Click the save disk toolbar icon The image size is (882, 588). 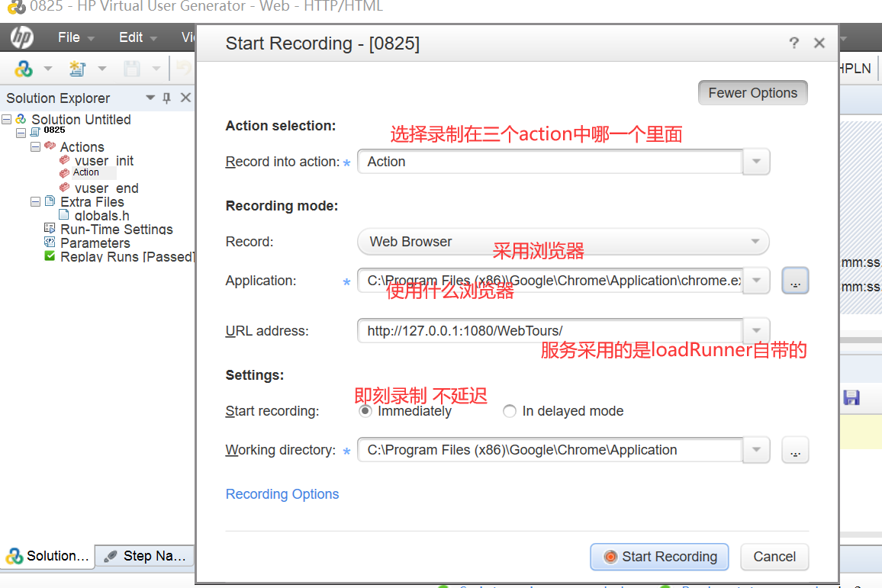pos(132,69)
